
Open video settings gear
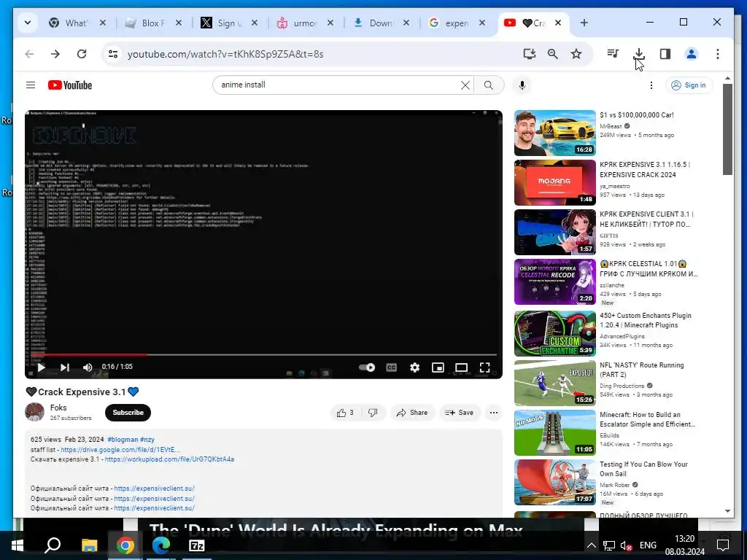coord(414,367)
